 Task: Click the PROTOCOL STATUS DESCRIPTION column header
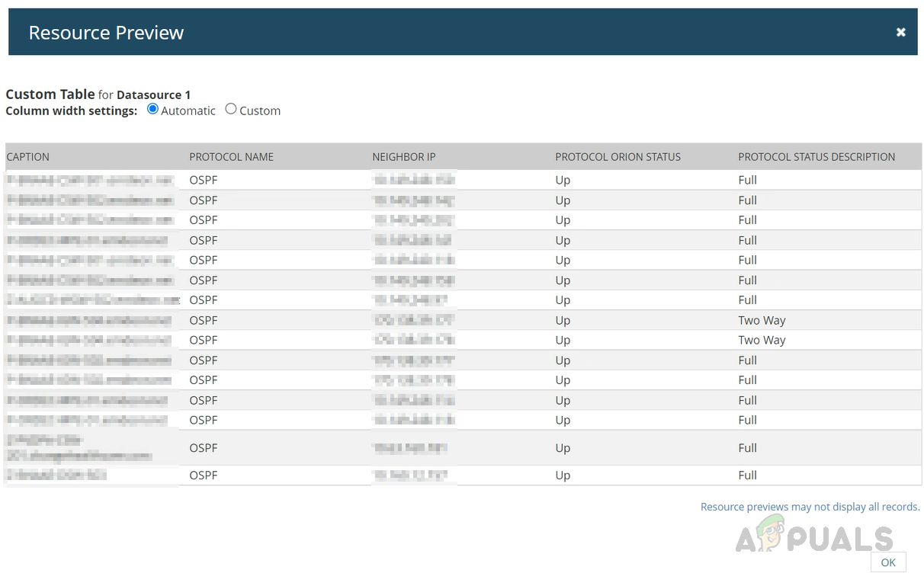817,157
